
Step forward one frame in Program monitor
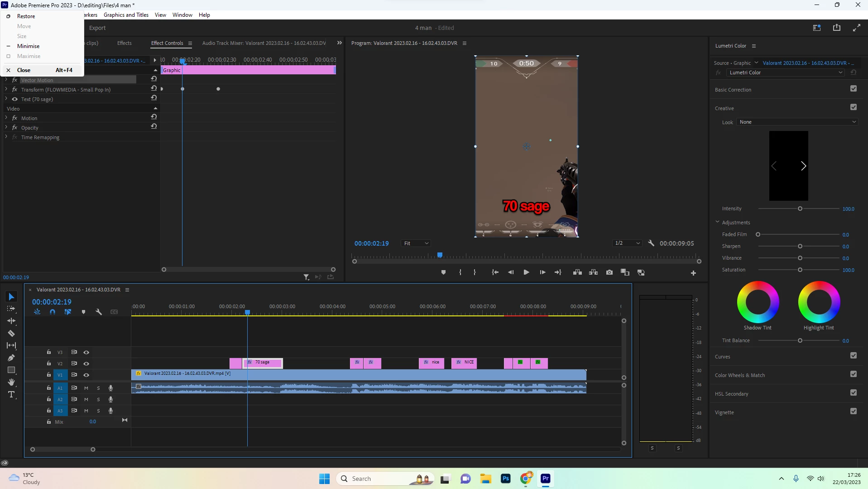point(542,272)
